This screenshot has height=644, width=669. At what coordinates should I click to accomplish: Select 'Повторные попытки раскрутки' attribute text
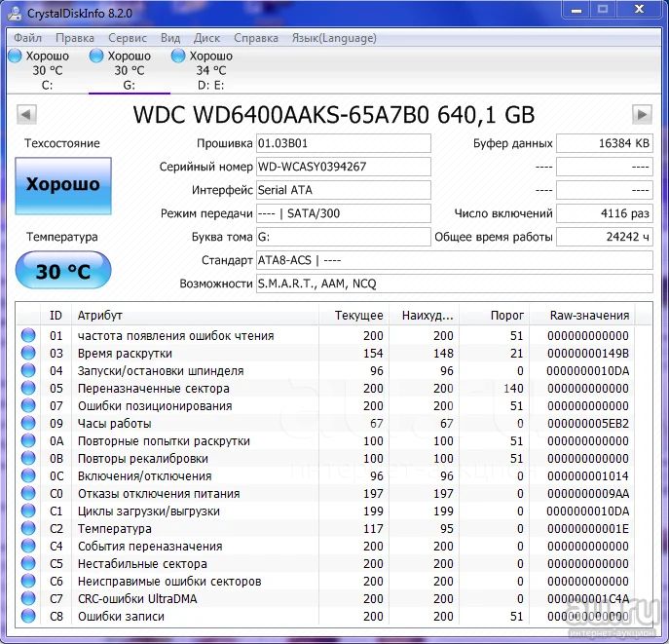pos(164,440)
